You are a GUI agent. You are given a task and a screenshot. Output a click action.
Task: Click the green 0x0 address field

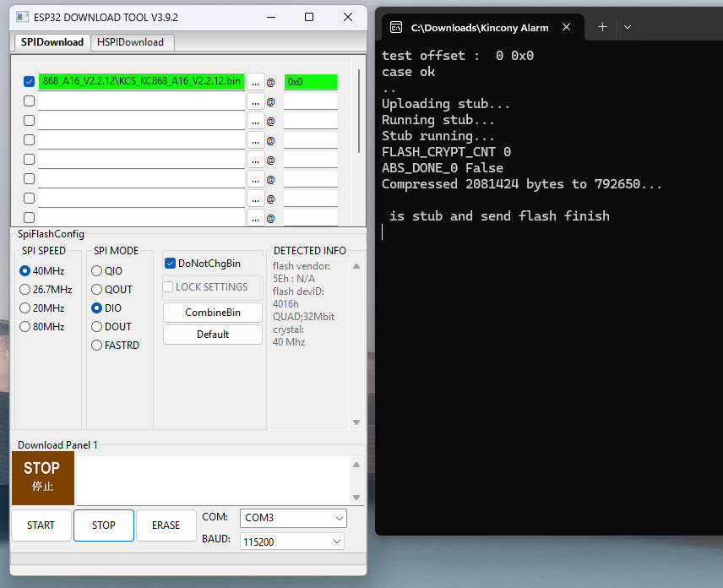(310, 82)
